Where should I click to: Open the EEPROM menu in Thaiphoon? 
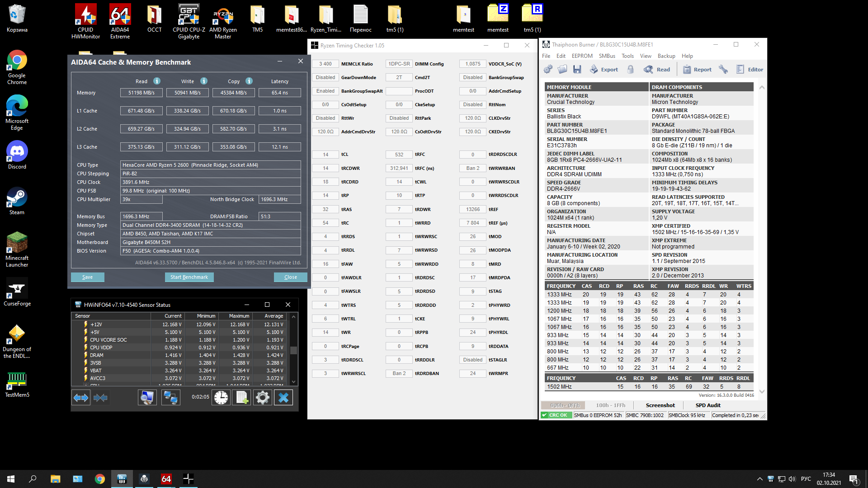[x=582, y=56]
